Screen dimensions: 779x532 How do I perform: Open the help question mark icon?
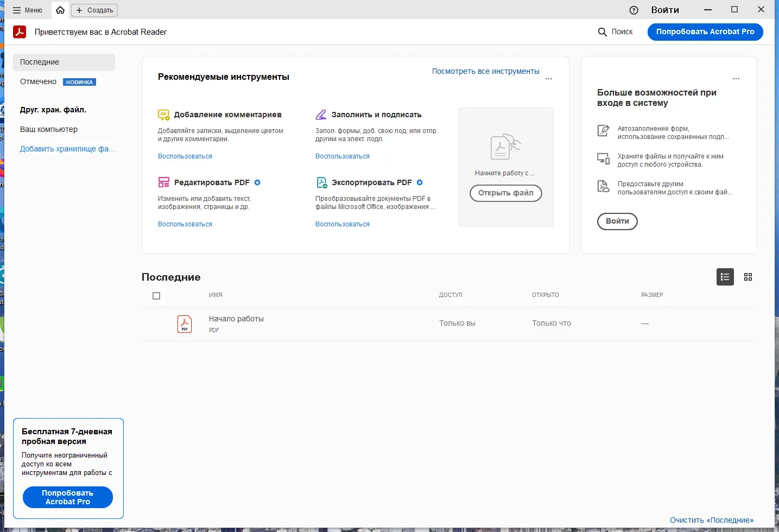pyautogui.click(x=634, y=10)
